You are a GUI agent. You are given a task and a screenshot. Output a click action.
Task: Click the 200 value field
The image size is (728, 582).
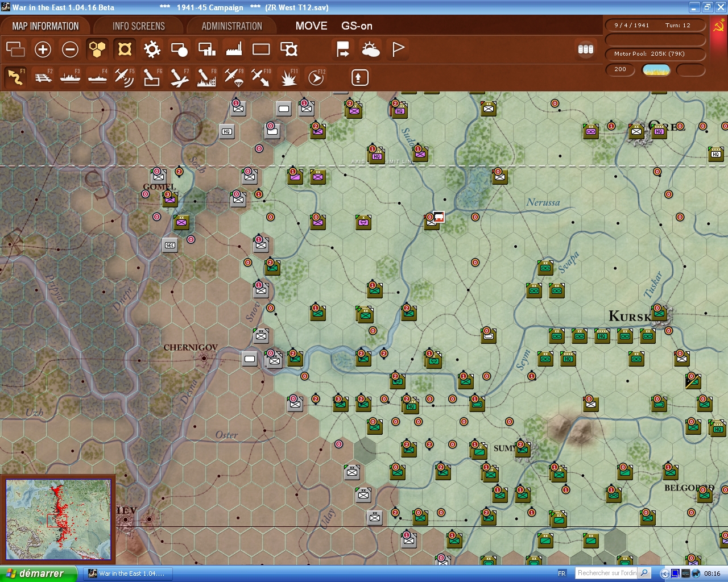[621, 69]
